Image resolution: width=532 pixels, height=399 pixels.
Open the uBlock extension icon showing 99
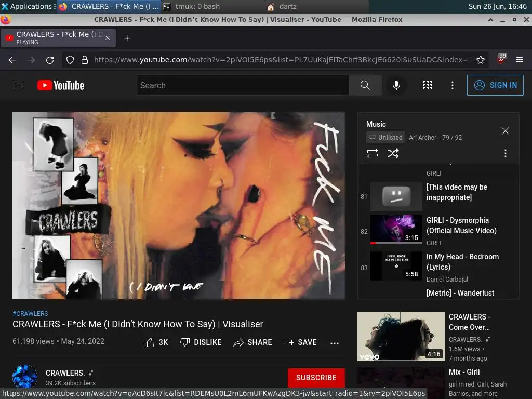pyautogui.click(x=501, y=59)
